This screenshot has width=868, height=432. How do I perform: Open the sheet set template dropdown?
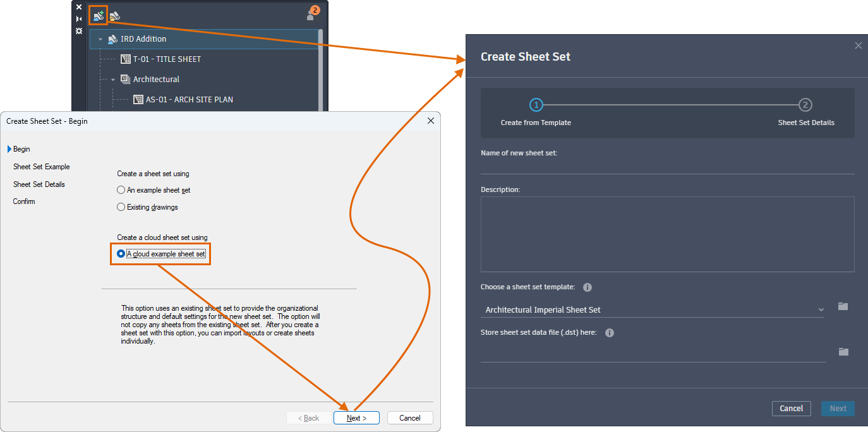click(652, 310)
